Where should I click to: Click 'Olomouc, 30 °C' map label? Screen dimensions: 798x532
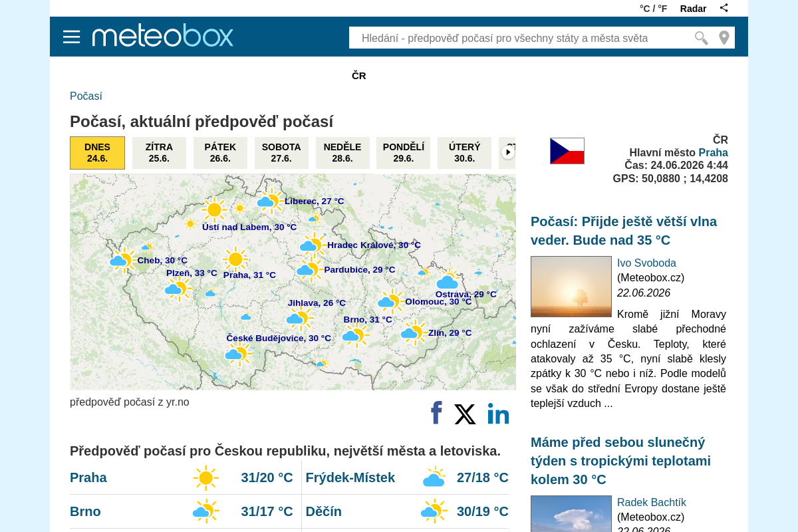click(438, 302)
